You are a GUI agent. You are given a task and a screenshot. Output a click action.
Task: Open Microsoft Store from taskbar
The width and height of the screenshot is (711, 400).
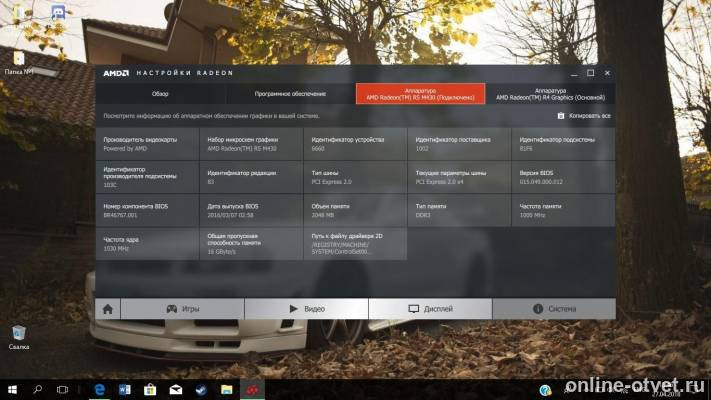tap(150, 390)
